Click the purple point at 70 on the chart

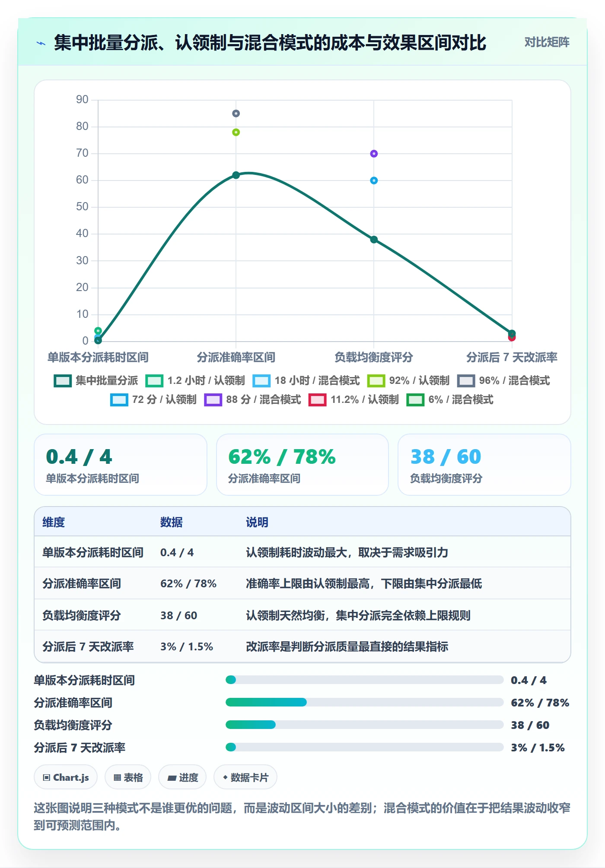point(374,154)
